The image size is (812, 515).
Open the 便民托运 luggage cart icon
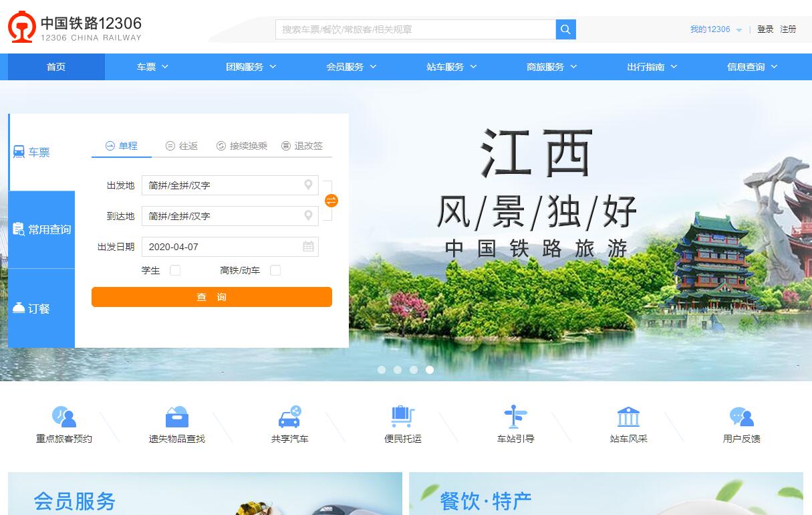pyautogui.click(x=403, y=417)
